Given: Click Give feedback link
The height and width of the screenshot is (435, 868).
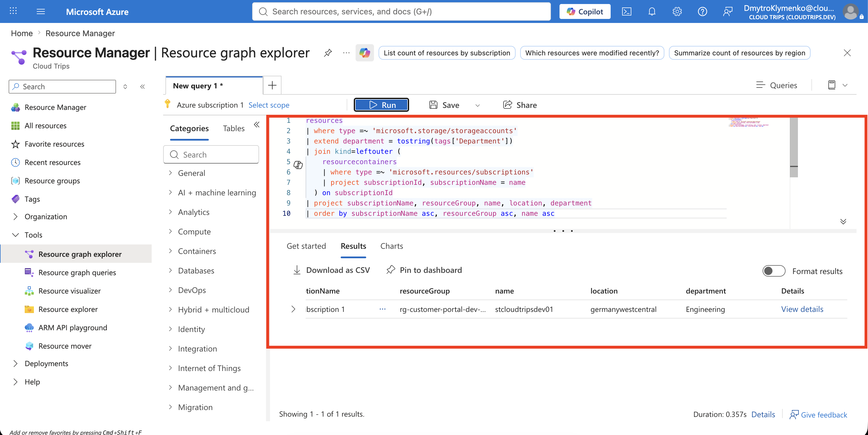Looking at the screenshot, I should click(818, 414).
